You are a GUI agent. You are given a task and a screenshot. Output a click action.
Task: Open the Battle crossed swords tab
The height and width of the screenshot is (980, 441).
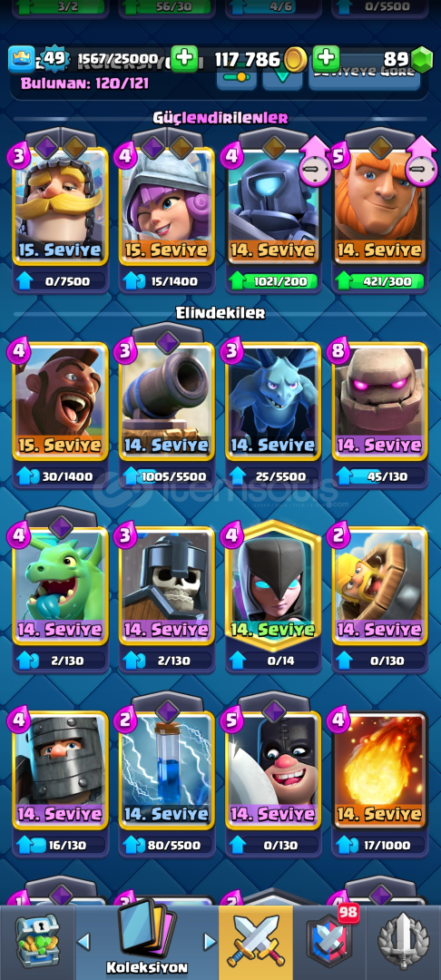click(x=256, y=943)
